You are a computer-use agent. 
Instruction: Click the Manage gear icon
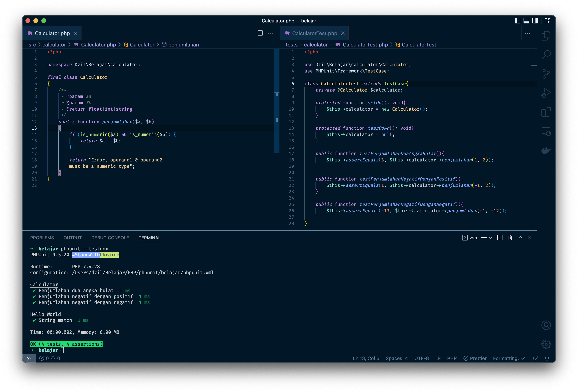tap(546, 344)
